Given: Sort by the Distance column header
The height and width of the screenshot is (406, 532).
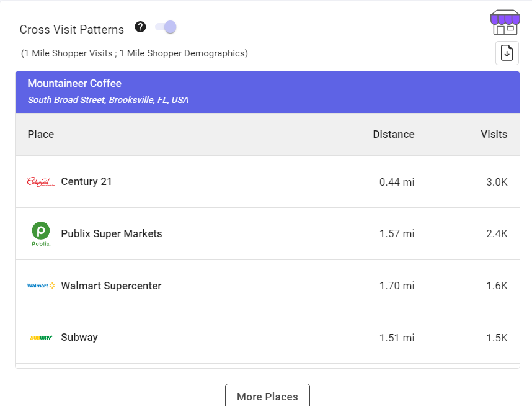Looking at the screenshot, I should (x=393, y=134).
